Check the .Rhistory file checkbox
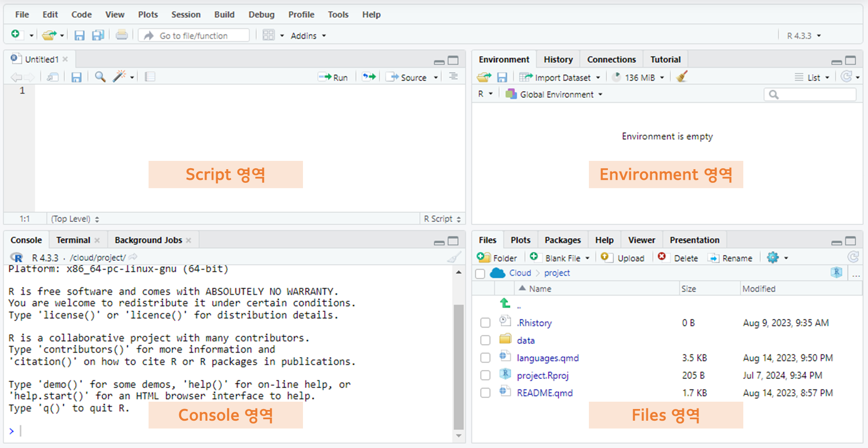Screen dimensions: 868x448 pyautogui.click(x=485, y=323)
